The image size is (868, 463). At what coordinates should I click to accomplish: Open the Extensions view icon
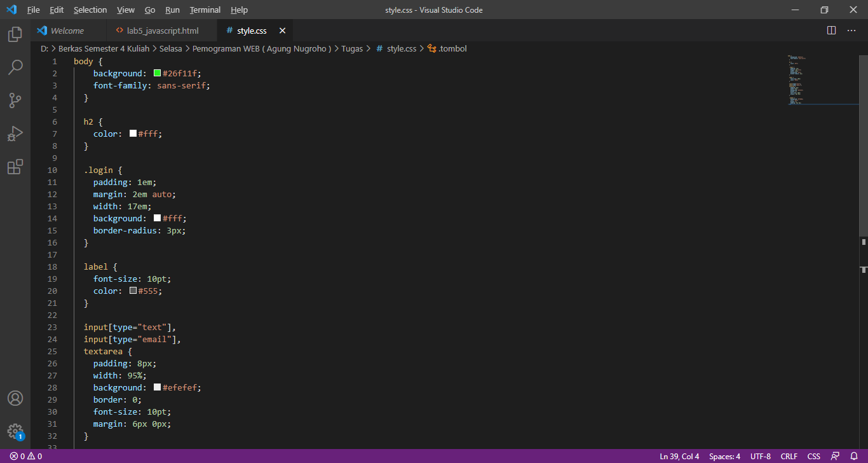coord(15,167)
